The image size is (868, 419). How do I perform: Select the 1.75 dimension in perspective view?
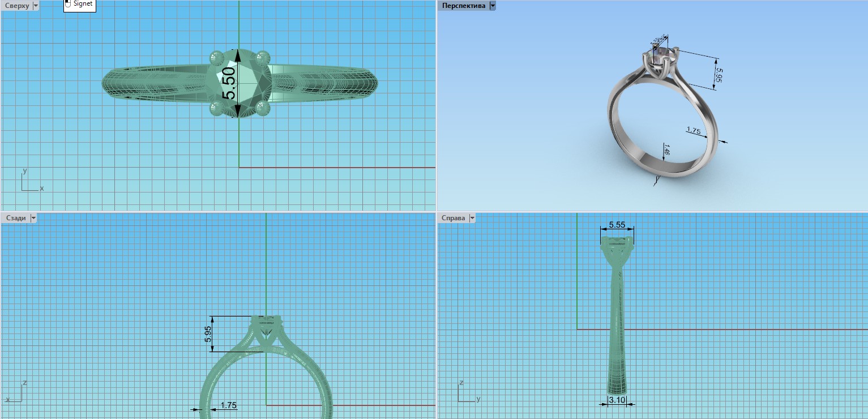pos(693,130)
